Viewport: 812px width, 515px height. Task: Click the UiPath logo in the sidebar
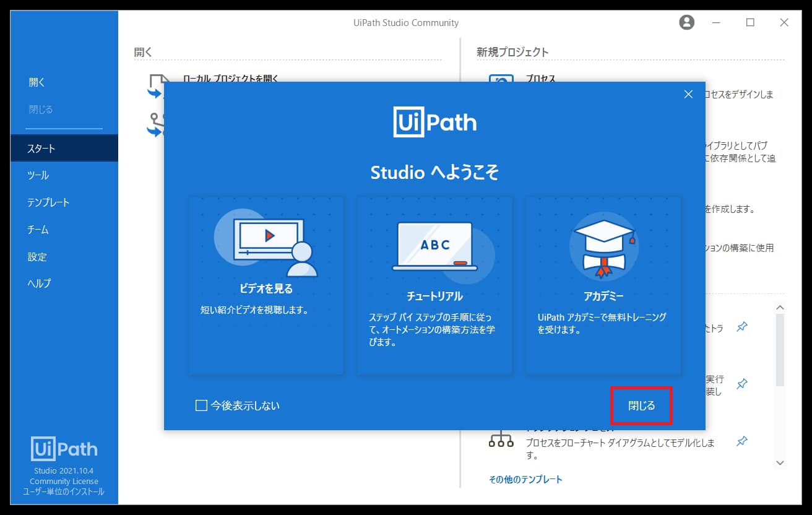(x=64, y=449)
